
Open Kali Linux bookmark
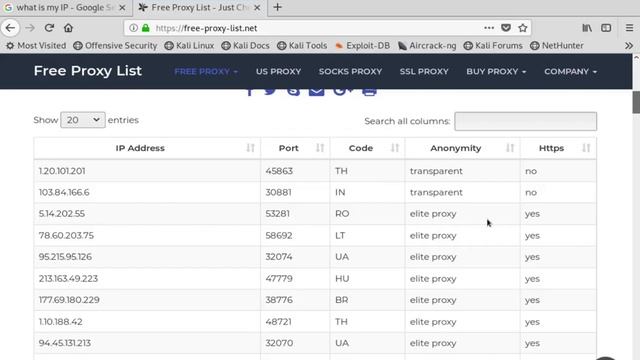point(189,46)
